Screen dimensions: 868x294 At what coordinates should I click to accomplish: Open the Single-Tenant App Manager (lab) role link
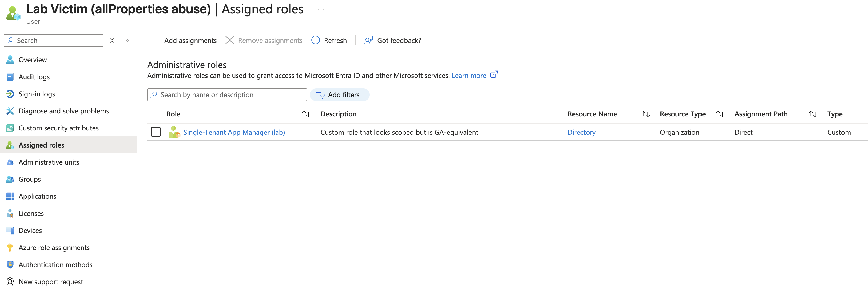click(234, 132)
